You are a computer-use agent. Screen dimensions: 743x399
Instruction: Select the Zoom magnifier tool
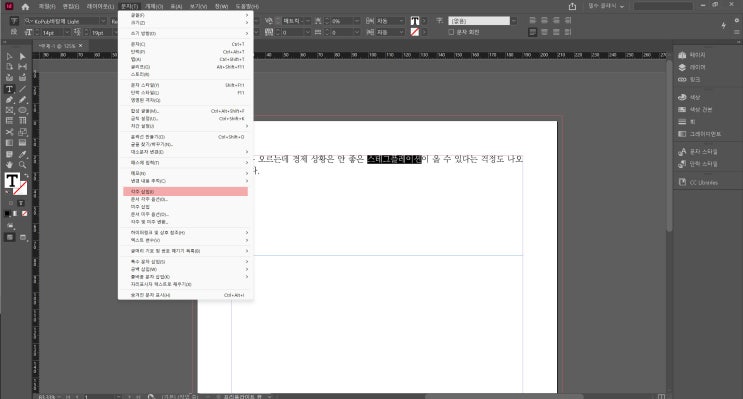point(22,164)
